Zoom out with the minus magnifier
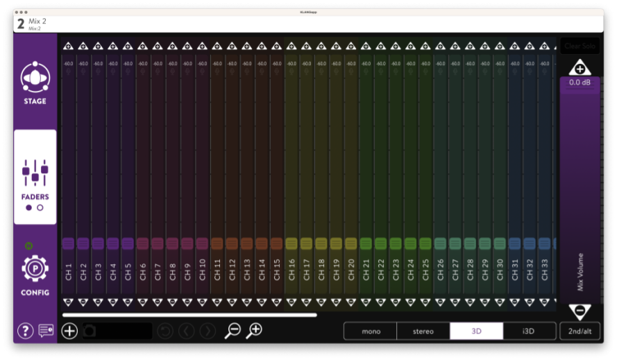The image size is (619, 364). click(232, 331)
